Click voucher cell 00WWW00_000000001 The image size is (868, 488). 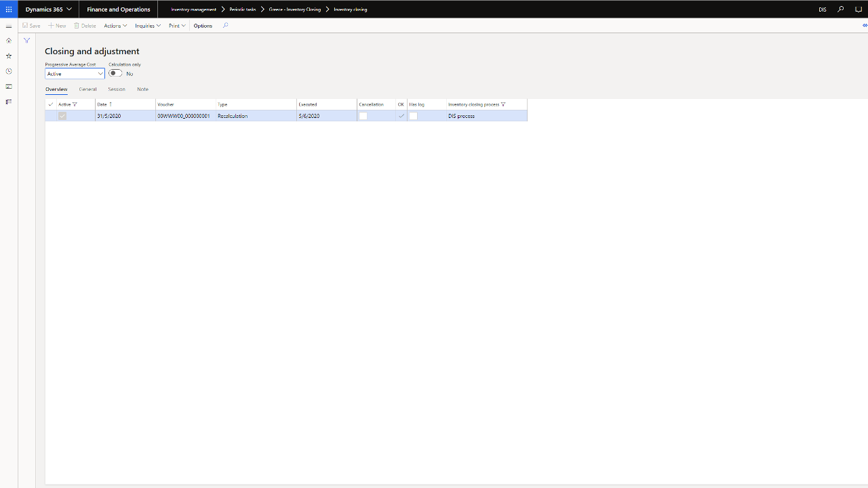click(185, 116)
